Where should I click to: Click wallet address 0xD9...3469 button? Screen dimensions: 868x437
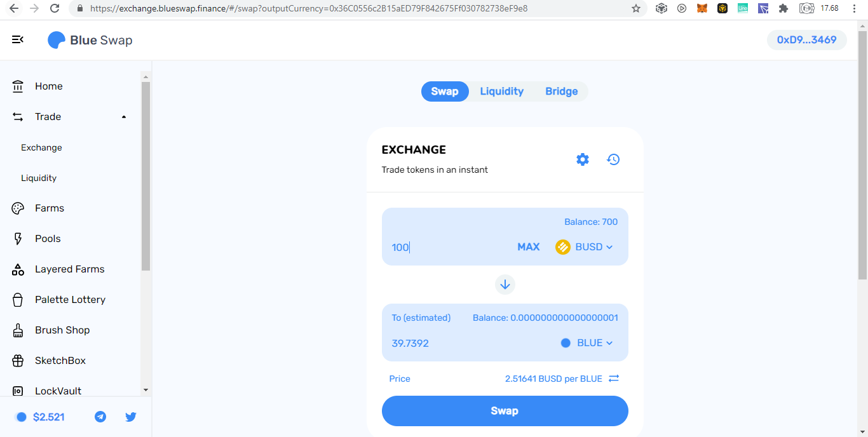(807, 40)
